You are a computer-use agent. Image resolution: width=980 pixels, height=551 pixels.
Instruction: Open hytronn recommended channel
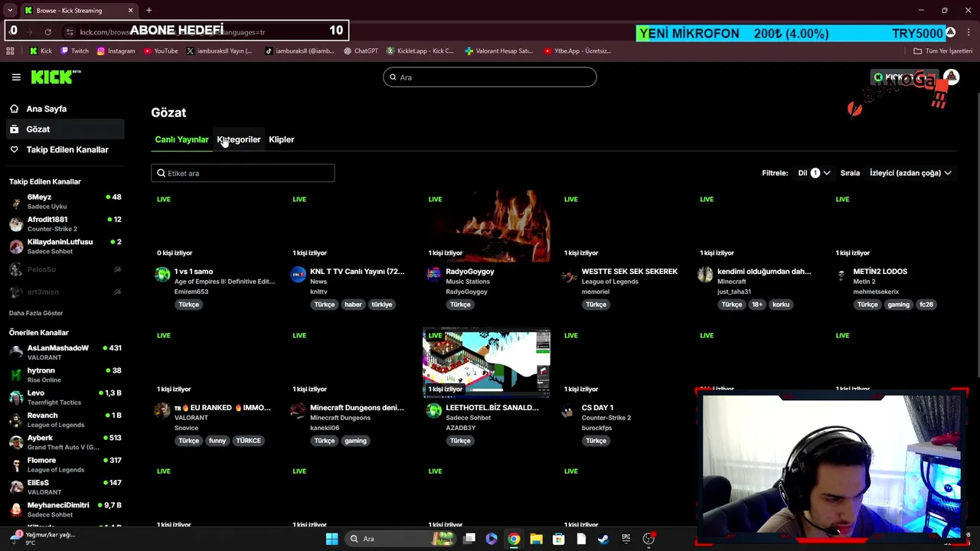pos(65,375)
